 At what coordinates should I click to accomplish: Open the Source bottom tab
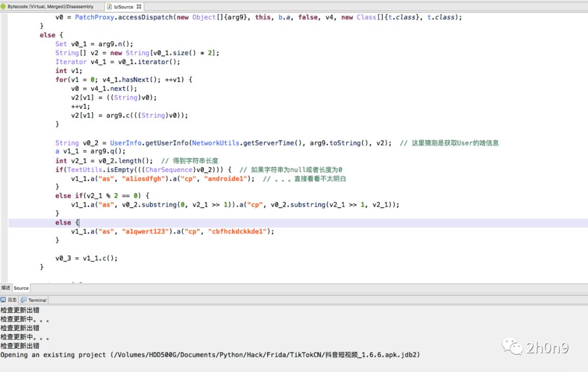(21, 288)
